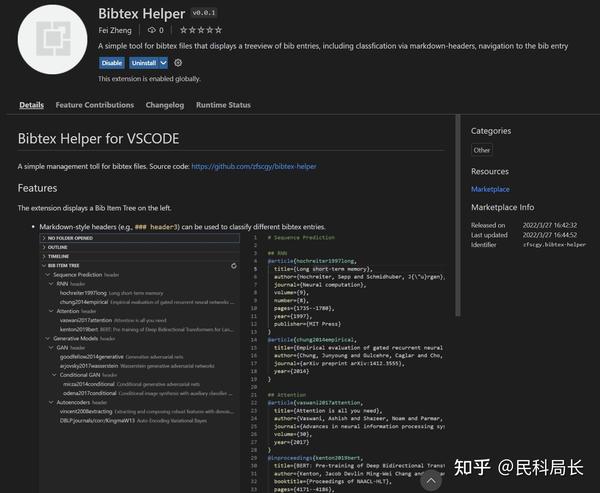600x493 pixels.
Task: Click the Other category tag
Action: (482, 150)
